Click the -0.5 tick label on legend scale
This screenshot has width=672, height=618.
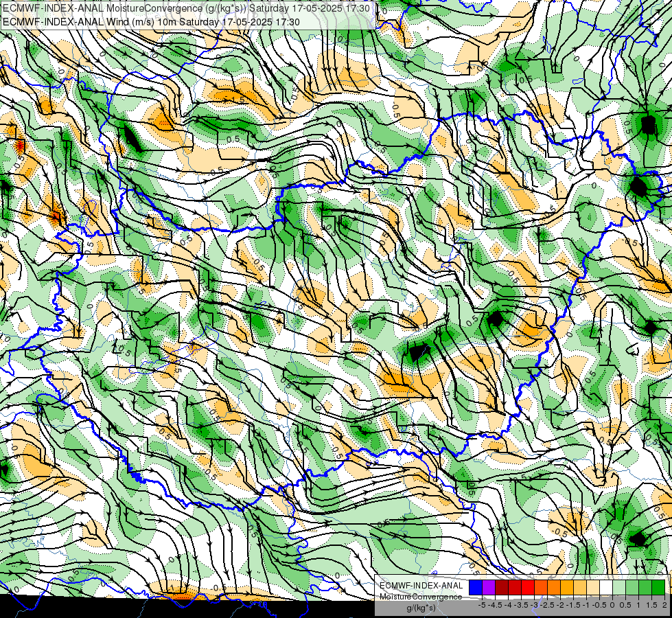(599, 605)
